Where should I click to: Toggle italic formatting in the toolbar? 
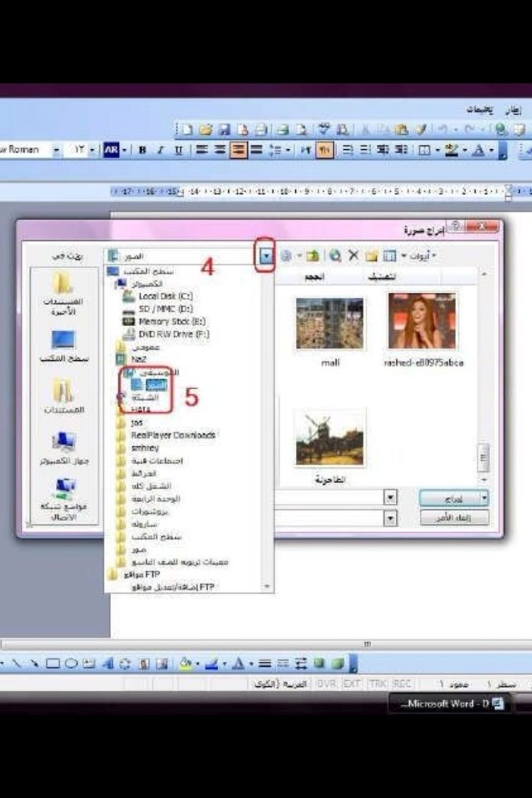(160, 150)
